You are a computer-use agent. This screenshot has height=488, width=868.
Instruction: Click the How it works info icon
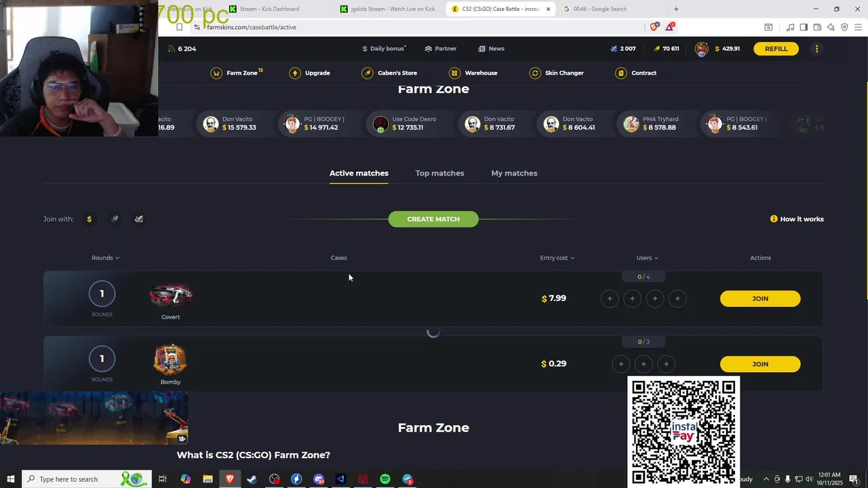click(x=774, y=219)
